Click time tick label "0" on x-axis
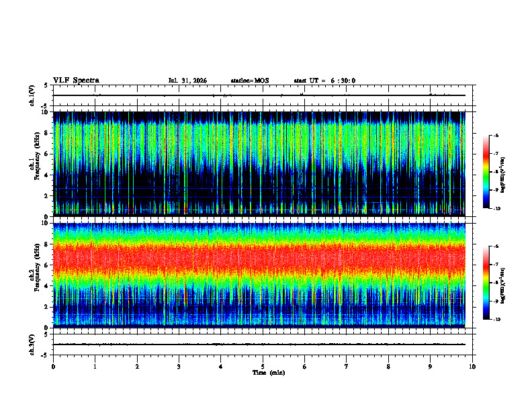This screenshot has width=532, height=411. click(53, 367)
